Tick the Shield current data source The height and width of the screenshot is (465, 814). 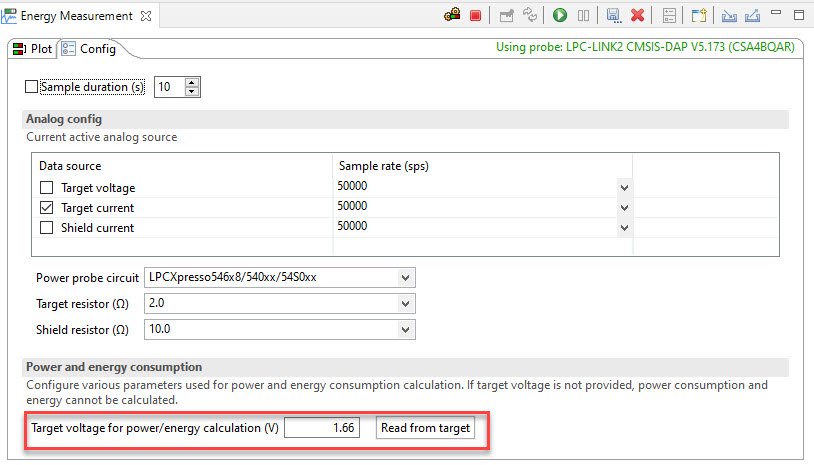click(46, 228)
